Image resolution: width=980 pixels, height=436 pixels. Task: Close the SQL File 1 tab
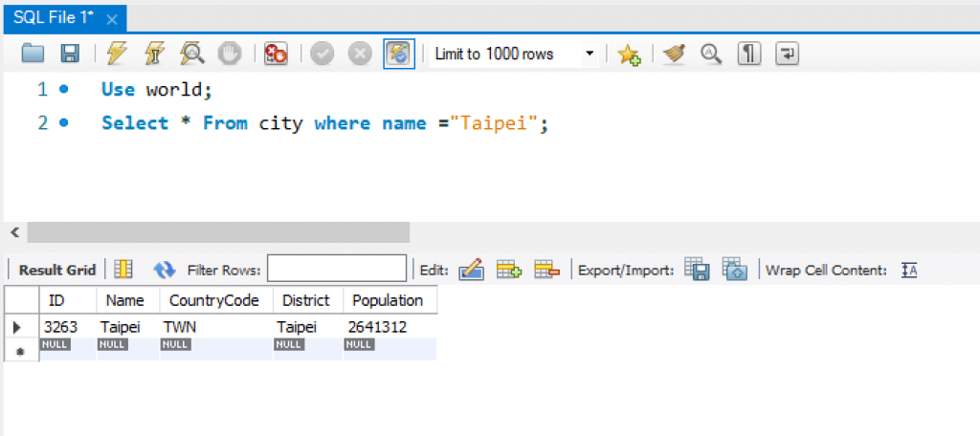pos(112,20)
